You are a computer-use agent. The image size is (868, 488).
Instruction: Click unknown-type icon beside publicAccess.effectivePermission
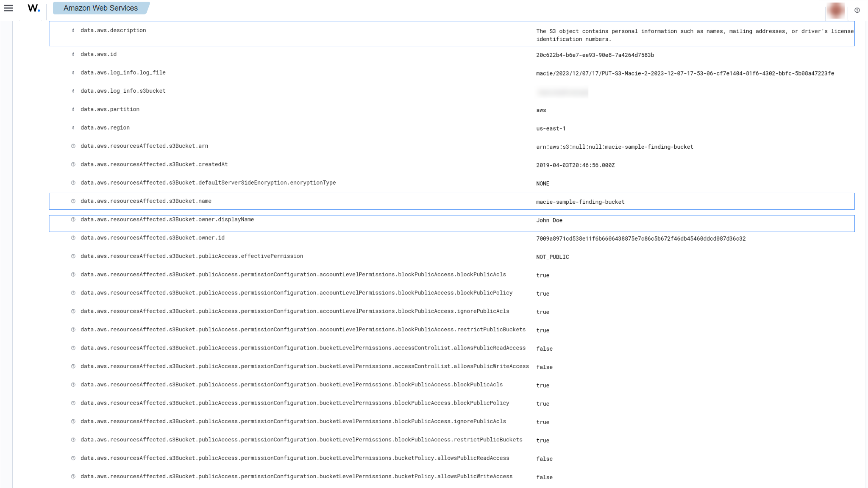tap(73, 256)
